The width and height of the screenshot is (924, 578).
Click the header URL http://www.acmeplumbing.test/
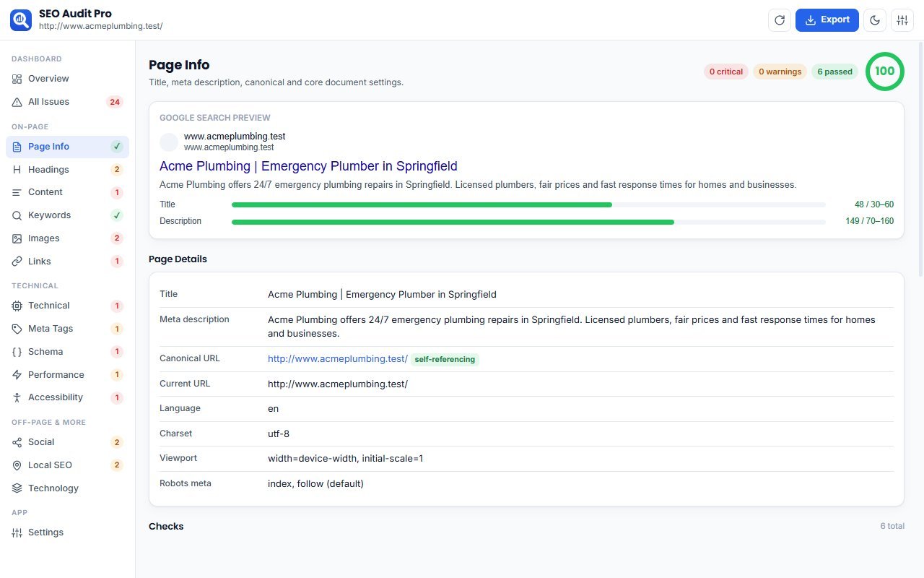pos(101,26)
